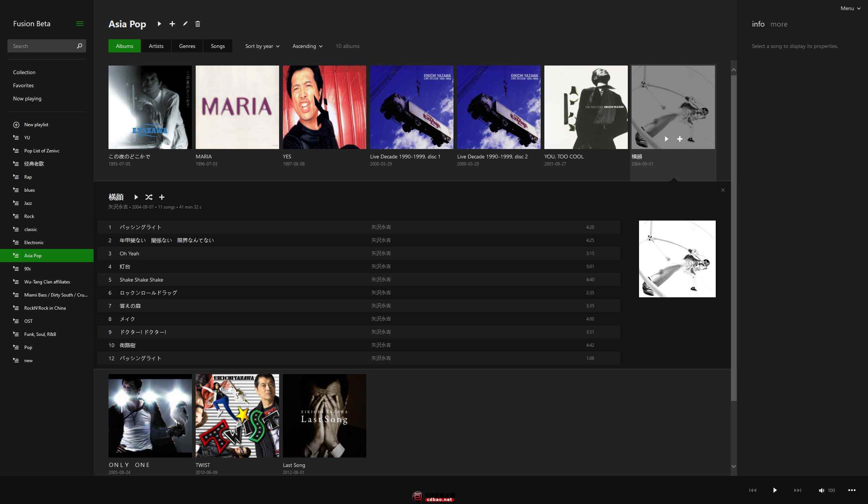Switch to the Albums tab

click(125, 46)
